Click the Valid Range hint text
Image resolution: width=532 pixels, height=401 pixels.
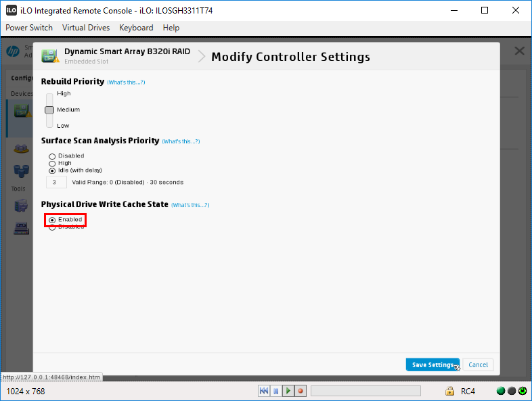[x=127, y=183]
